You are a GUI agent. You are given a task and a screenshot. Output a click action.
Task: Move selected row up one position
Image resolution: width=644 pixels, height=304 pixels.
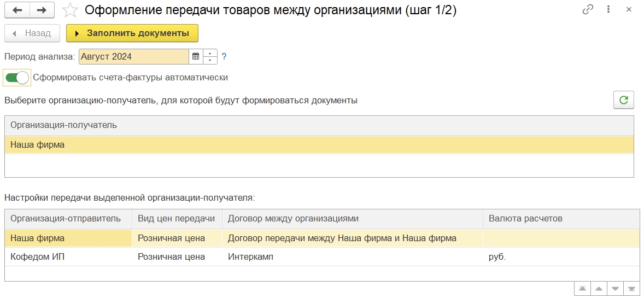coord(599,288)
